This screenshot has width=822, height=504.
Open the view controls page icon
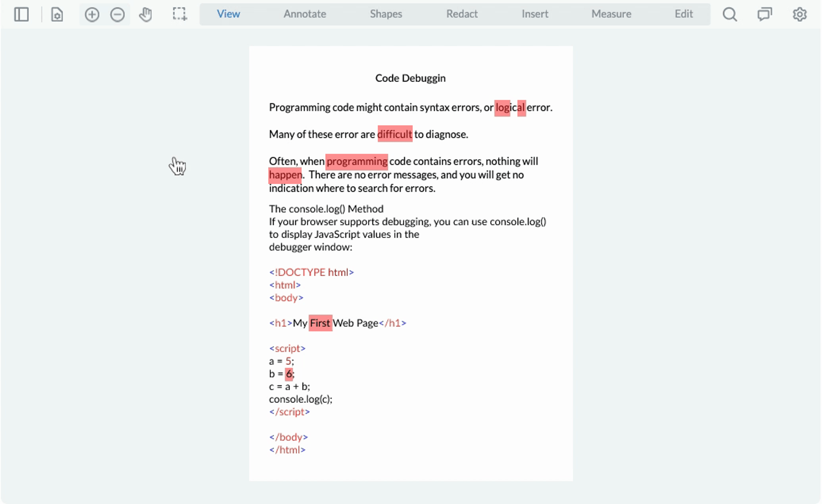(x=57, y=14)
